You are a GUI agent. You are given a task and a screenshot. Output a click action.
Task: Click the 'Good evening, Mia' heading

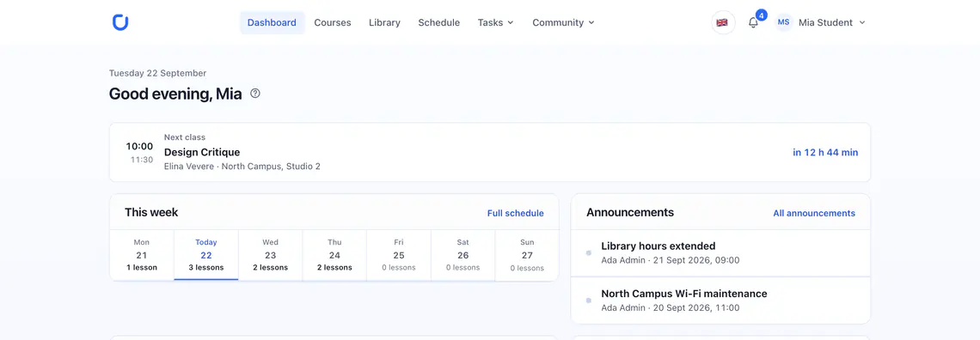point(175,94)
